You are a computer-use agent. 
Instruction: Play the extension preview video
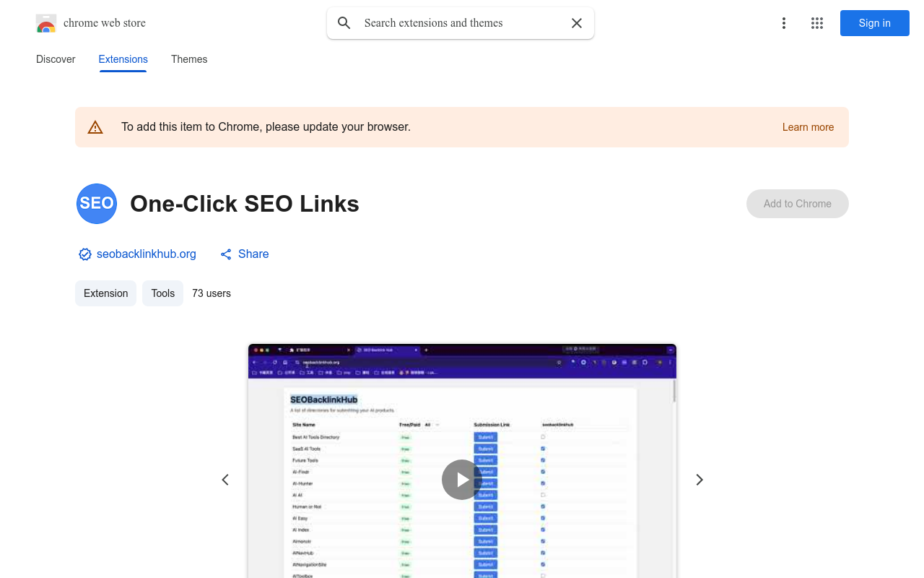(461, 479)
